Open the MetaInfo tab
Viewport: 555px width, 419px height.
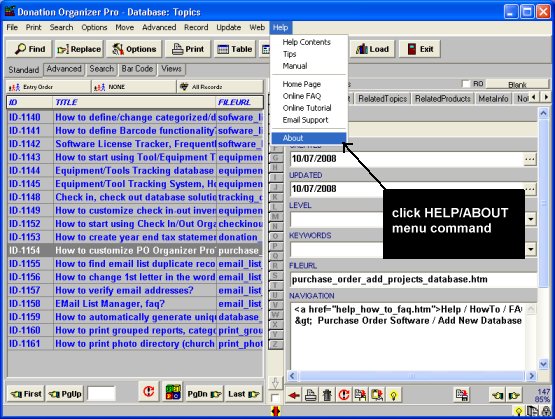493,99
